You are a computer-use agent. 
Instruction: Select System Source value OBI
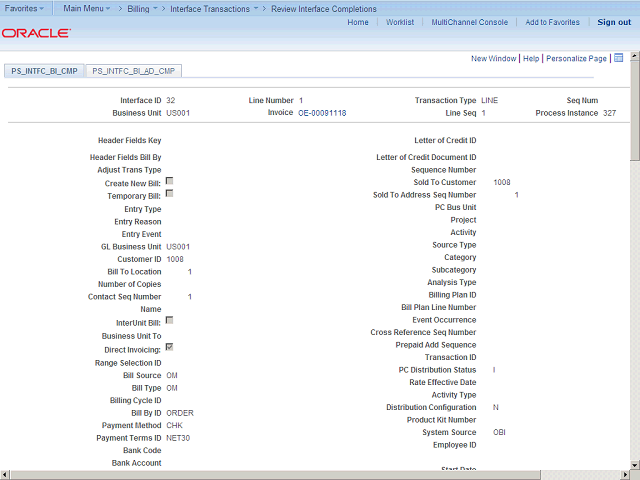click(499, 432)
